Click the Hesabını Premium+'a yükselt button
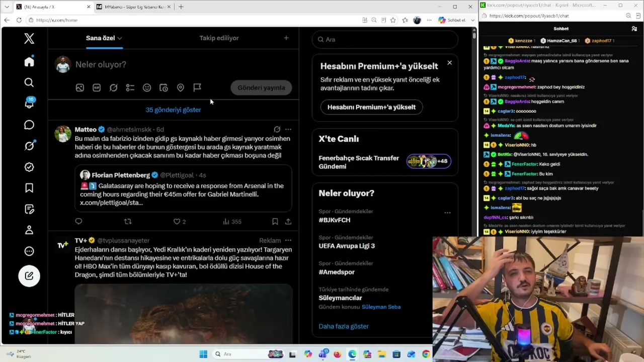Screen dimensions: 644x362 [371, 107]
